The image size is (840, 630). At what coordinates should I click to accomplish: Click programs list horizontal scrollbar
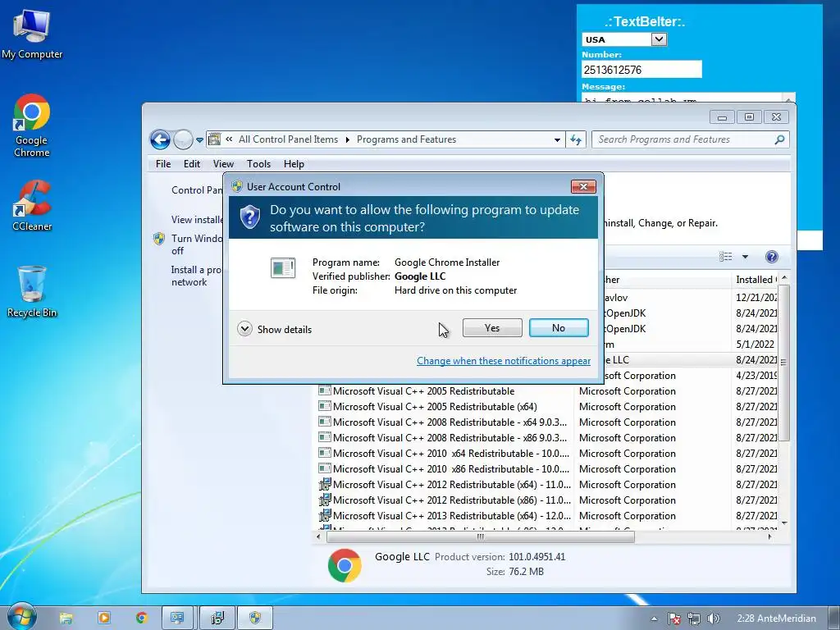coord(480,536)
